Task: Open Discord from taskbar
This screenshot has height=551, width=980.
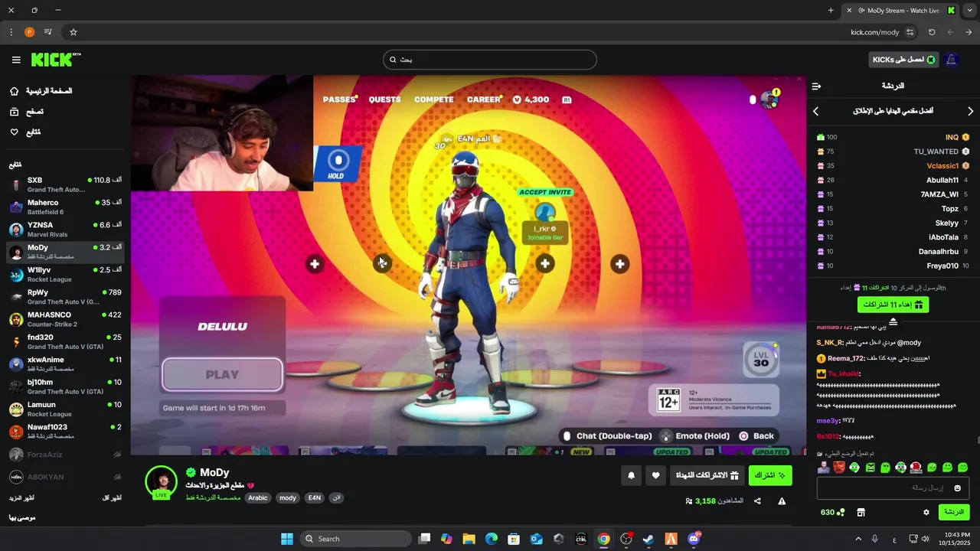Action: pos(694,539)
